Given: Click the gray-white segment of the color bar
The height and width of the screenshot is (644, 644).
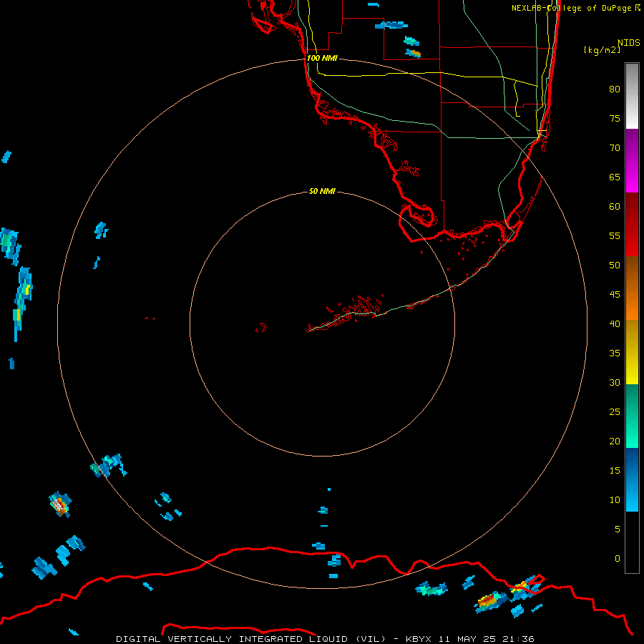Looking at the screenshot, I should tap(632, 96).
